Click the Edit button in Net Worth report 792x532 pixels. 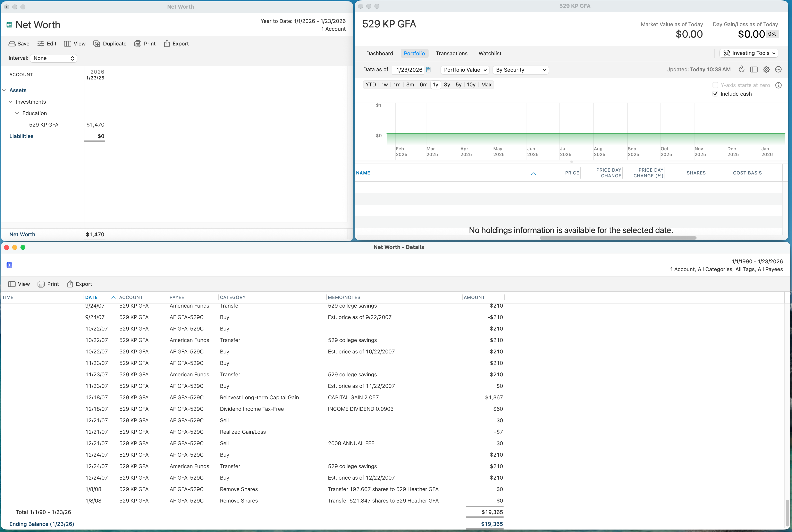coord(47,44)
